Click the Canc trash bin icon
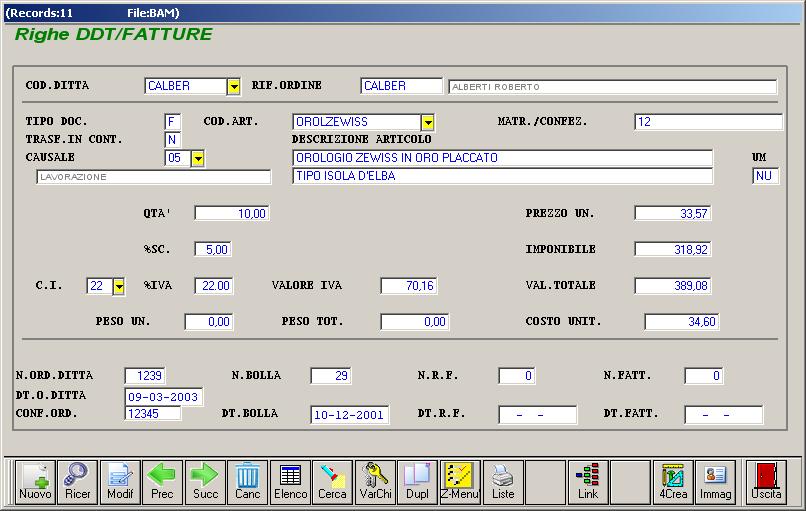 [248, 482]
